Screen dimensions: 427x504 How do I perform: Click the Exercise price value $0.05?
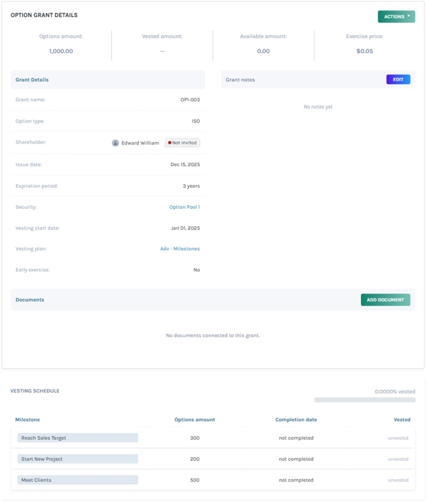(x=364, y=51)
